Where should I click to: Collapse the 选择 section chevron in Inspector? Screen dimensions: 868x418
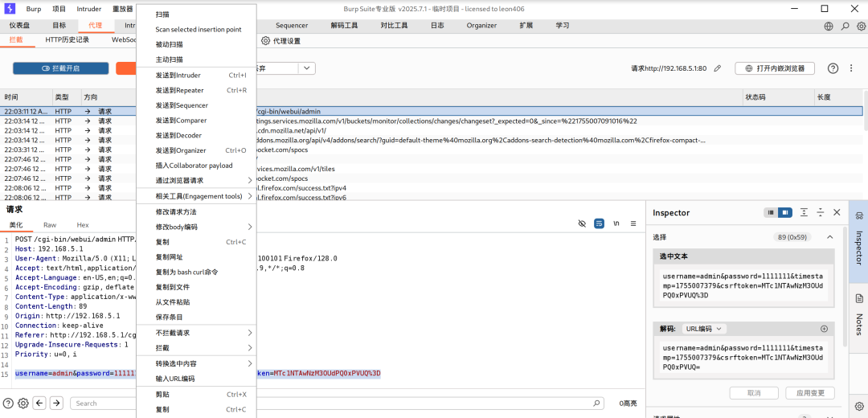829,237
